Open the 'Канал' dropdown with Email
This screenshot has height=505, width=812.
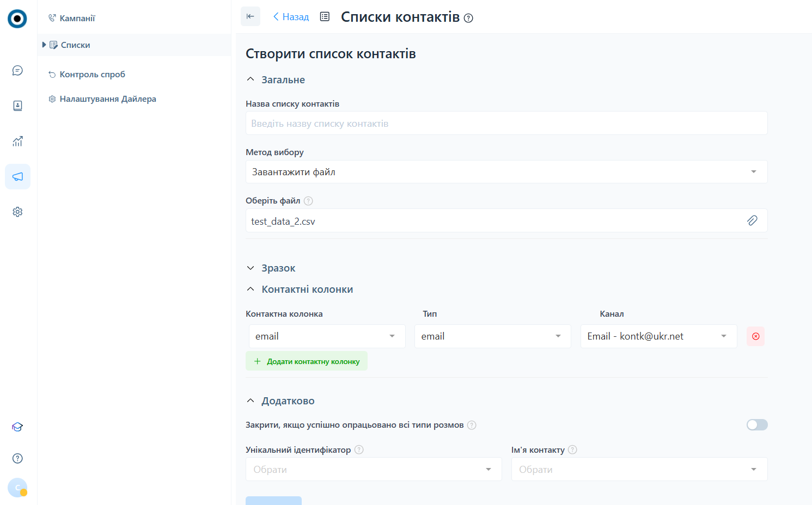pos(658,336)
